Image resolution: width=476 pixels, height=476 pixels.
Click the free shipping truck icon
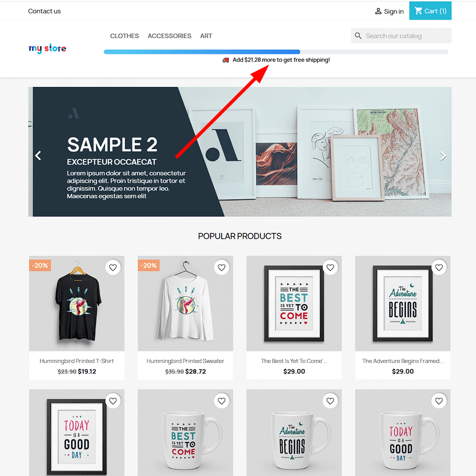point(225,60)
